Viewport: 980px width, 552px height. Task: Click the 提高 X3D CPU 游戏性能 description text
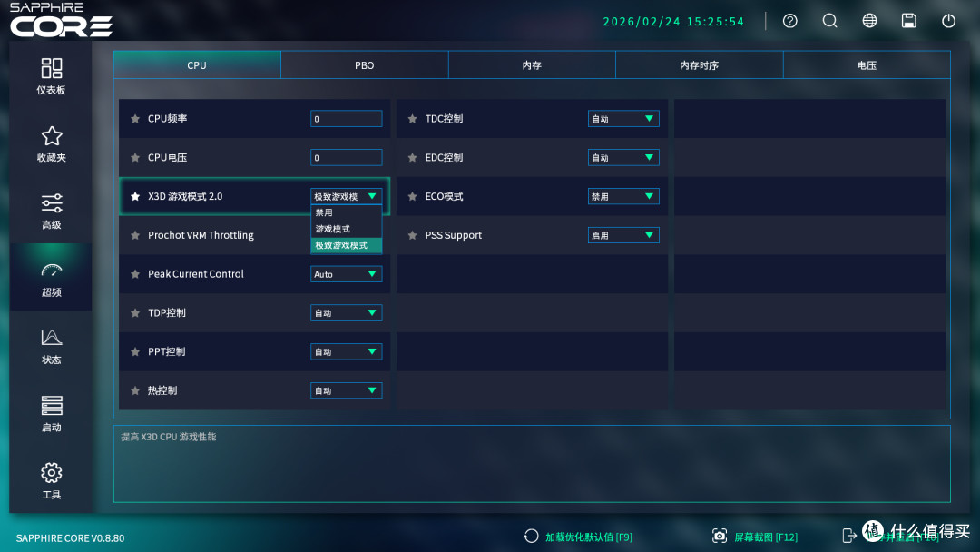click(x=168, y=437)
